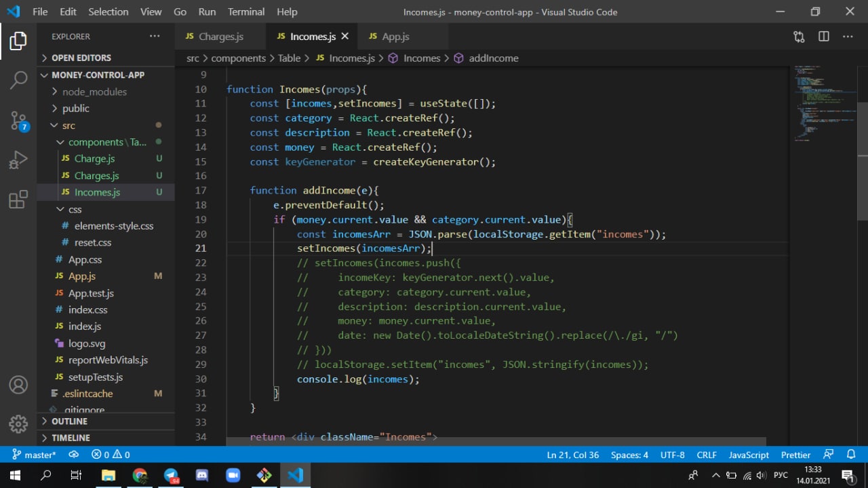This screenshot has width=868, height=488.
Task: Collapse the src folder
Action: point(68,126)
